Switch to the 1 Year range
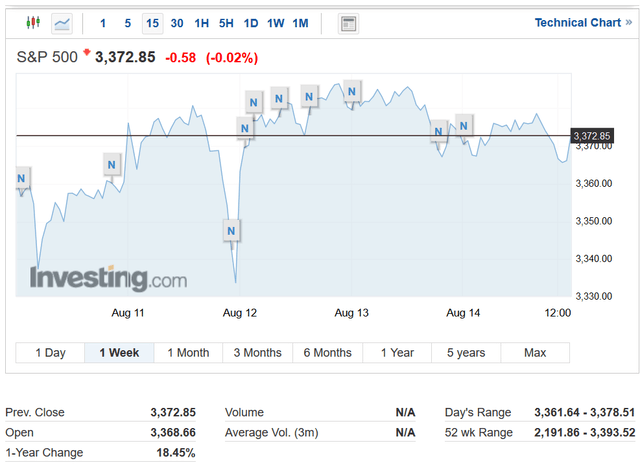 tap(397, 353)
